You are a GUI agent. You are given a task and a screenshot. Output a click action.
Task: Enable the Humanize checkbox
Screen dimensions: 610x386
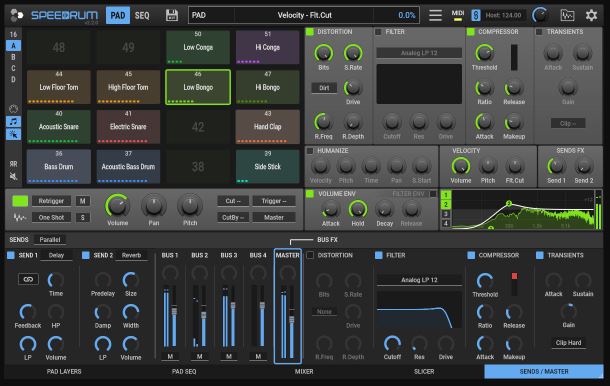[310, 151]
